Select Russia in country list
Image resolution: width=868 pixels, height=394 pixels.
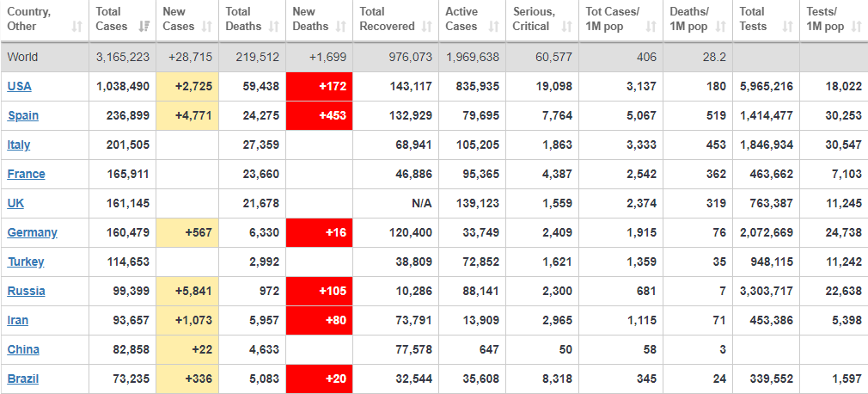coord(26,291)
